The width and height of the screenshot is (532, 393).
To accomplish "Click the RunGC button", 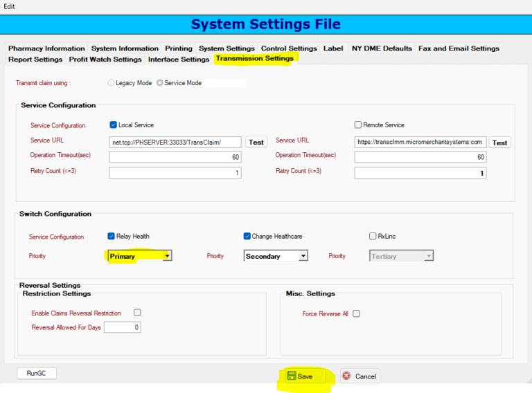I will [x=36, y=373].
